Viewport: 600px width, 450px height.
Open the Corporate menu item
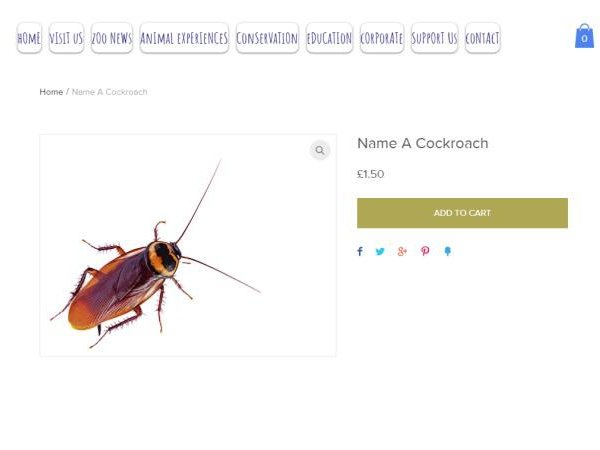(x=382, y=38)
